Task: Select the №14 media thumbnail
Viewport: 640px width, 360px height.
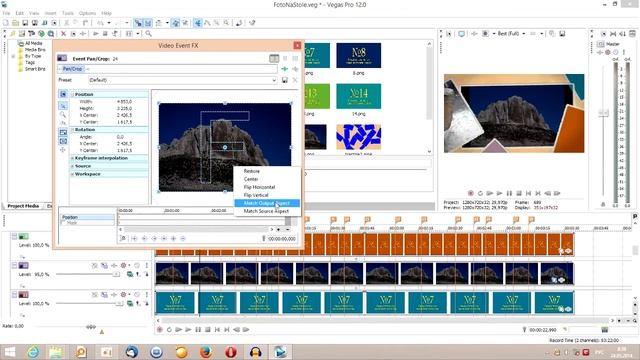Action: (358, 96)
